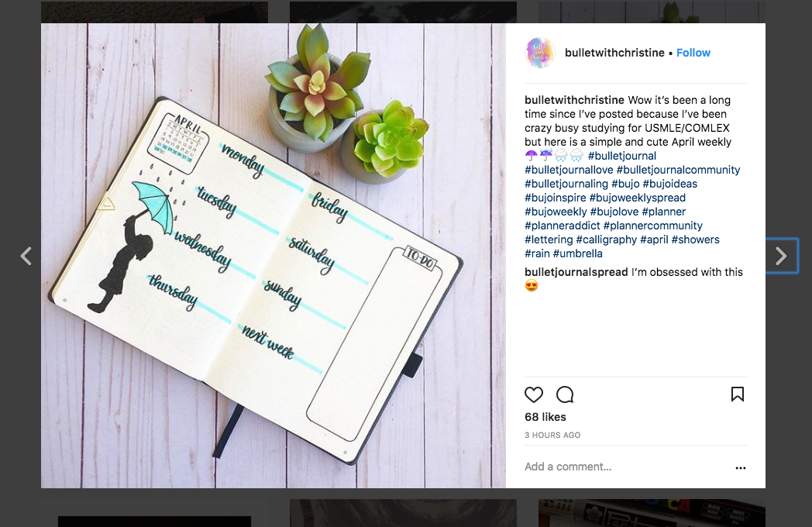The height and width of the screenshot is (527, 812).
Task: Go to the previous post arrow
Action: point(26,256)
